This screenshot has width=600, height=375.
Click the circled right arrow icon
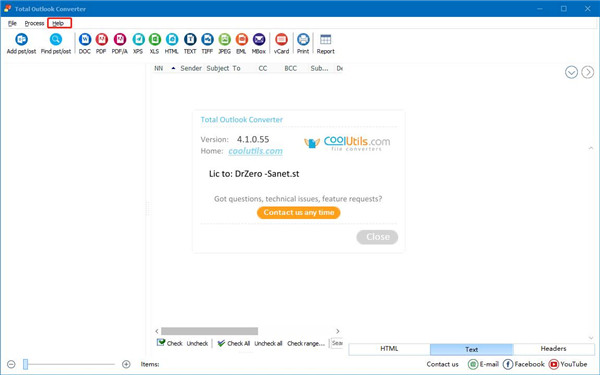coord(587,72)
